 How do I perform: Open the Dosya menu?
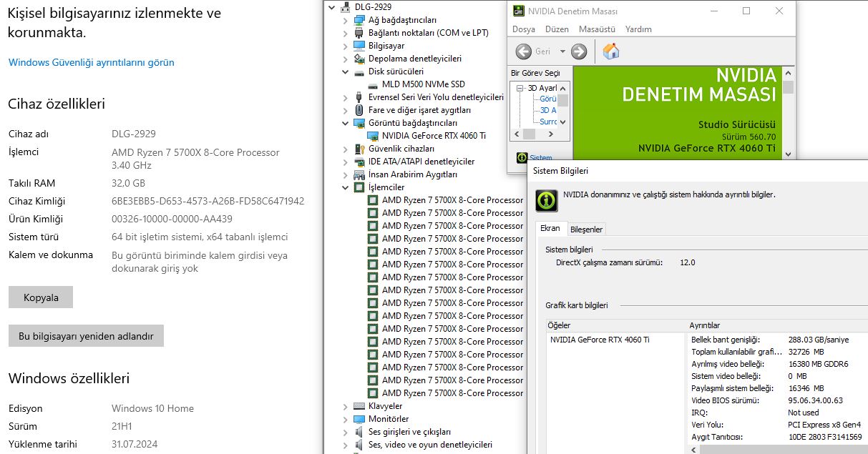pyautogui.click(x=524, y=29)
